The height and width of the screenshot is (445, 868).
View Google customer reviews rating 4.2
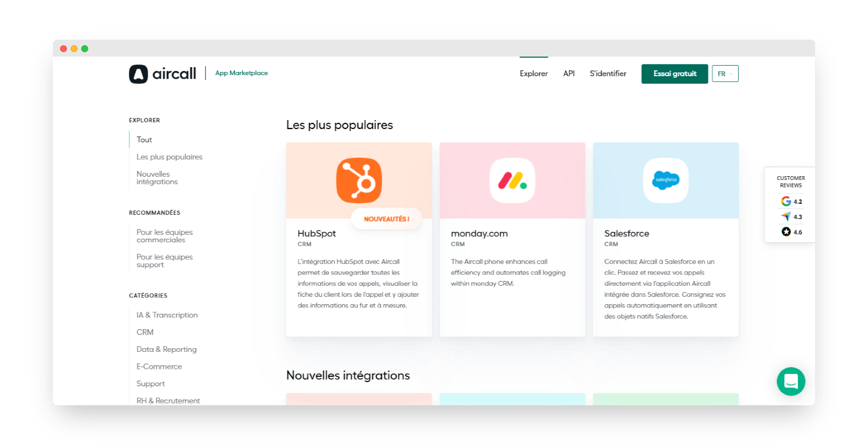tap(791, 202)
